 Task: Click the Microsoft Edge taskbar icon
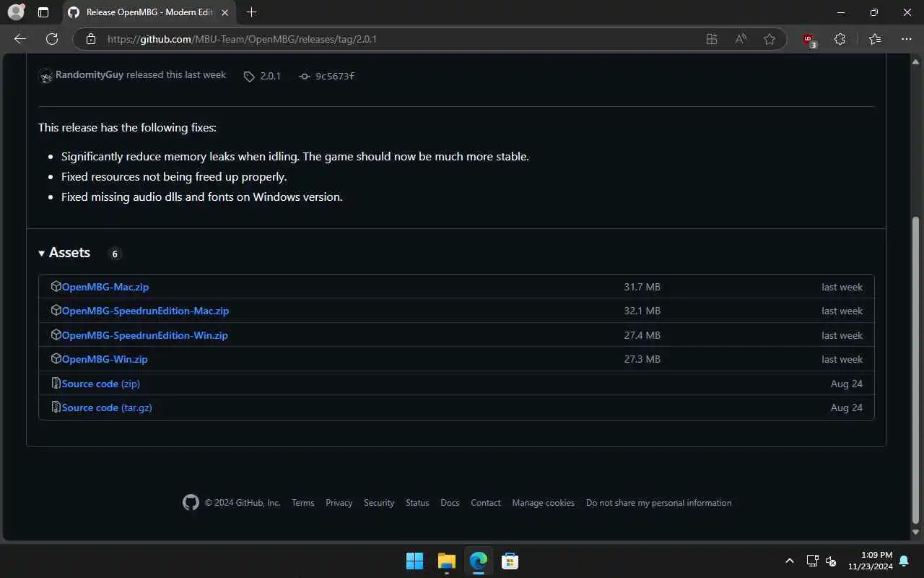pyautogui.click(x=479, y=561)
